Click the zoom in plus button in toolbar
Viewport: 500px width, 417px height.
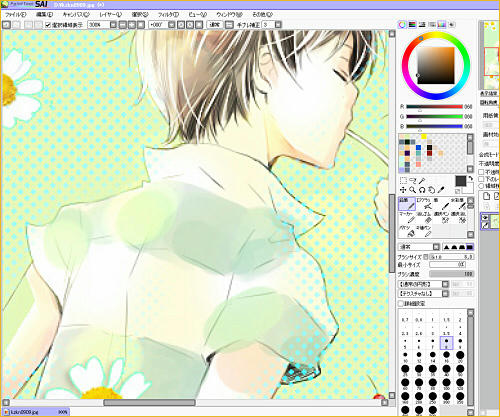[x=132, y=25]
